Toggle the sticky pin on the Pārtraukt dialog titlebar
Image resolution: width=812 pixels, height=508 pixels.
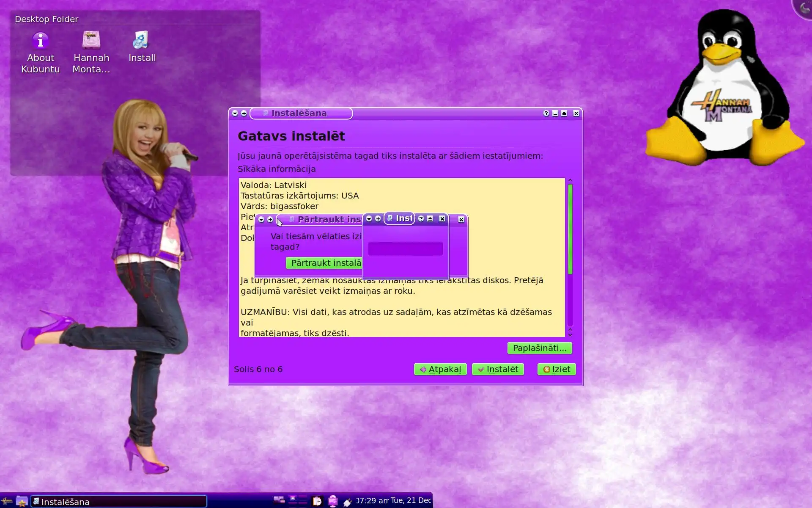(270, 220)
